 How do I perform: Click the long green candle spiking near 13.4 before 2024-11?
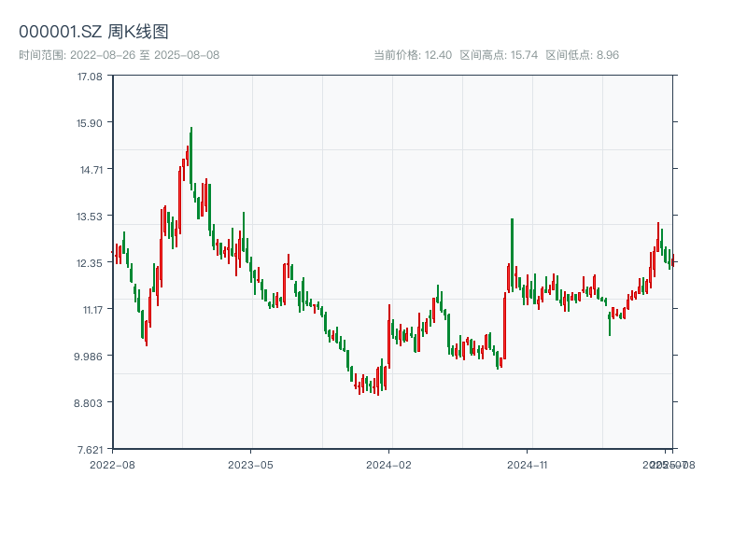click(512, 255)
